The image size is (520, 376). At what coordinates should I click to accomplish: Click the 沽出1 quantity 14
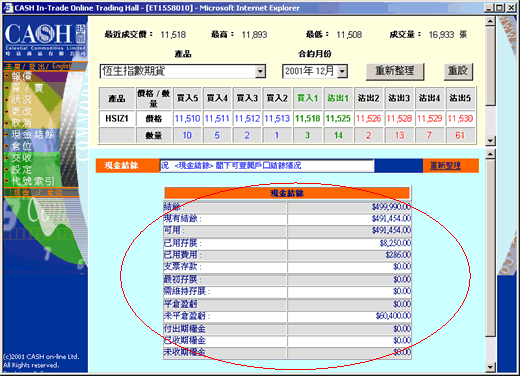point(338,135)
